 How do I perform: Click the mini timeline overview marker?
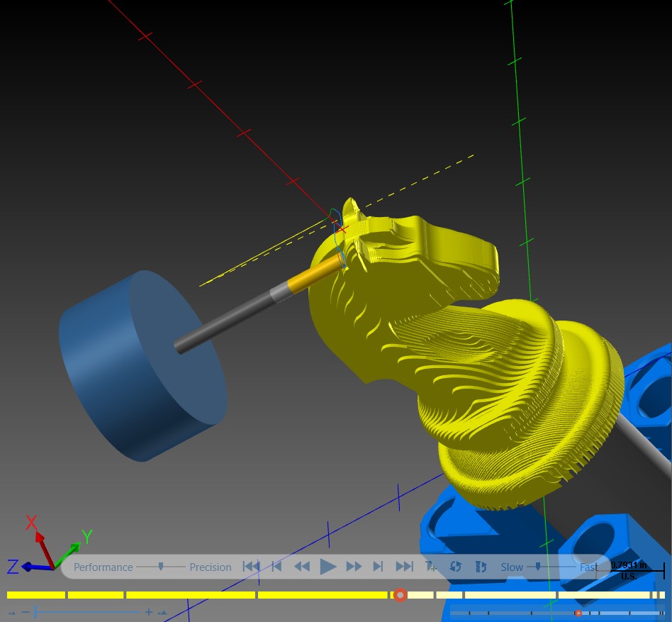point(578,613)
